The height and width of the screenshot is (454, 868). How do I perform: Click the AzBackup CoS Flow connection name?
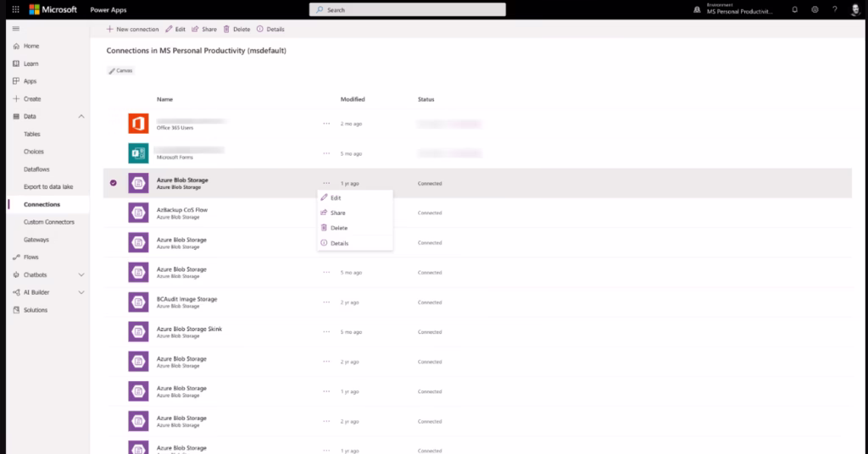[x=182, y=210]
